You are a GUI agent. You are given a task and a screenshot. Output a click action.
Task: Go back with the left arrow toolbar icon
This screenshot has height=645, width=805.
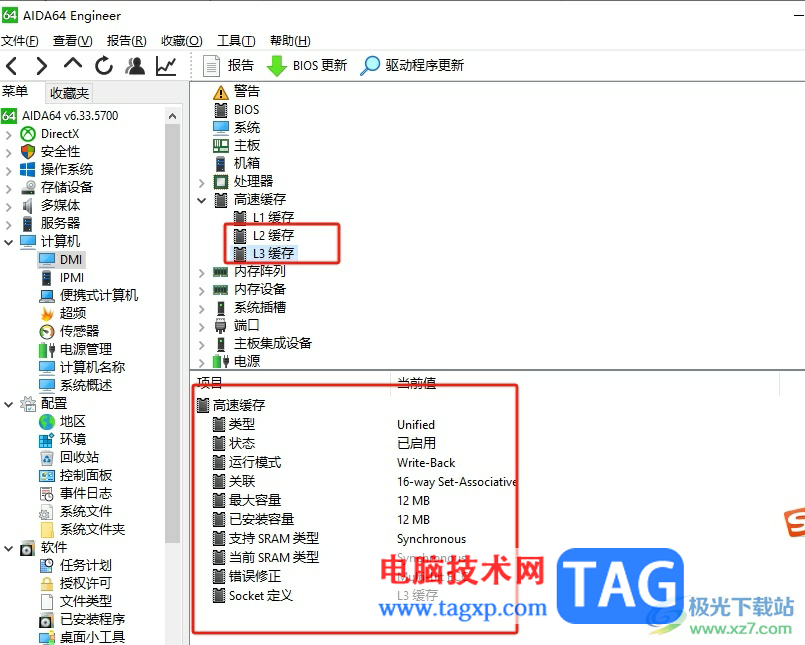11,66
